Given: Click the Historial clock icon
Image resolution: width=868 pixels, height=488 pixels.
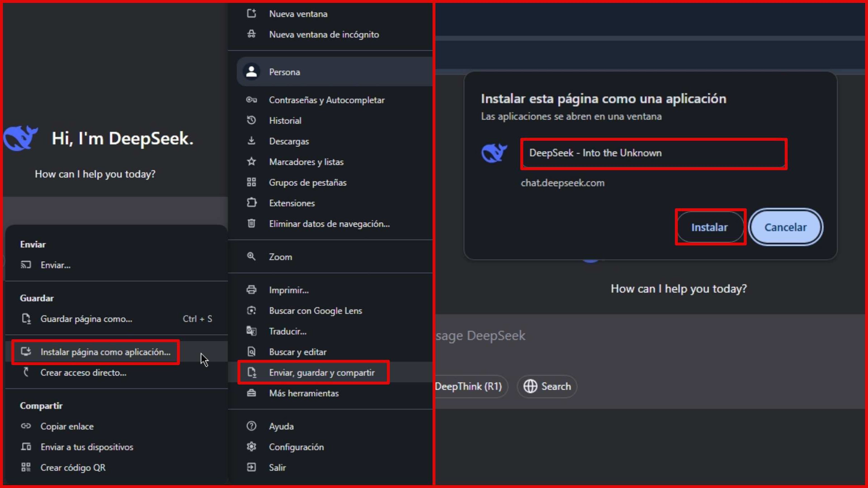Looking at the screenshot, I should [251, 120].
